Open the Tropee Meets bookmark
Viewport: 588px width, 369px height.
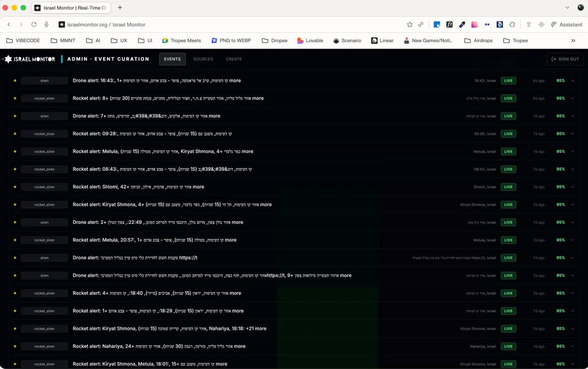point(181,41)
